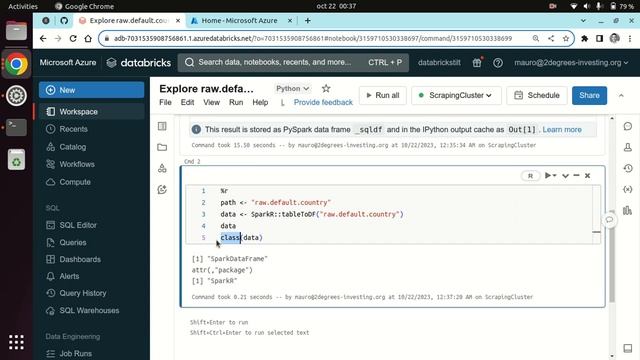The image size is (640, 360).
Task: Open the Help menu
Action: click(x=260, y=102)
